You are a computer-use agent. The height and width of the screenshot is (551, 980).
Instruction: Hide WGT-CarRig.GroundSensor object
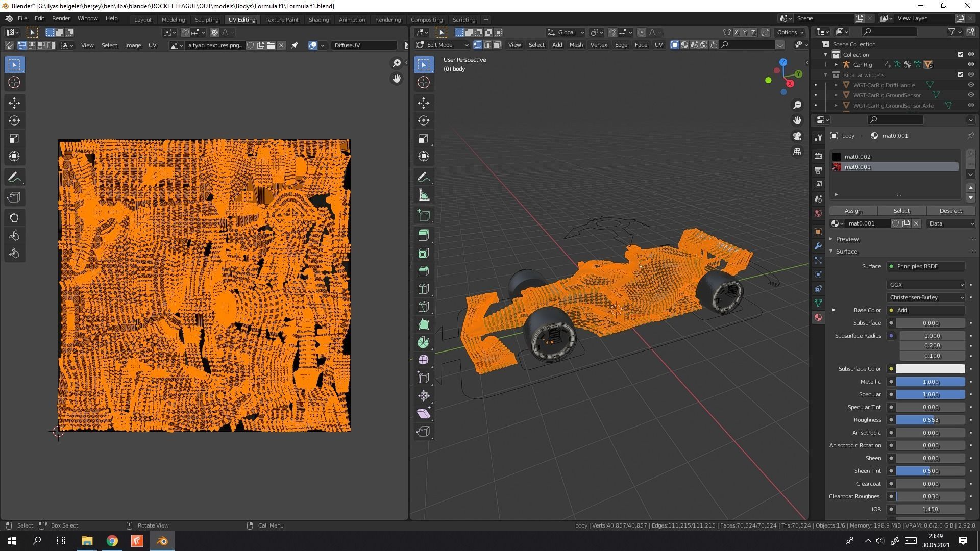click(x=971, y=95)
